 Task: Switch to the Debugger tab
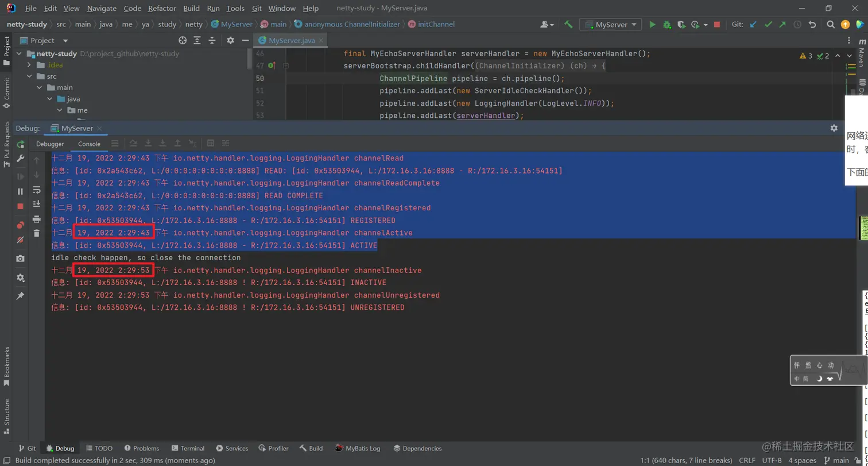click(50, 144)
